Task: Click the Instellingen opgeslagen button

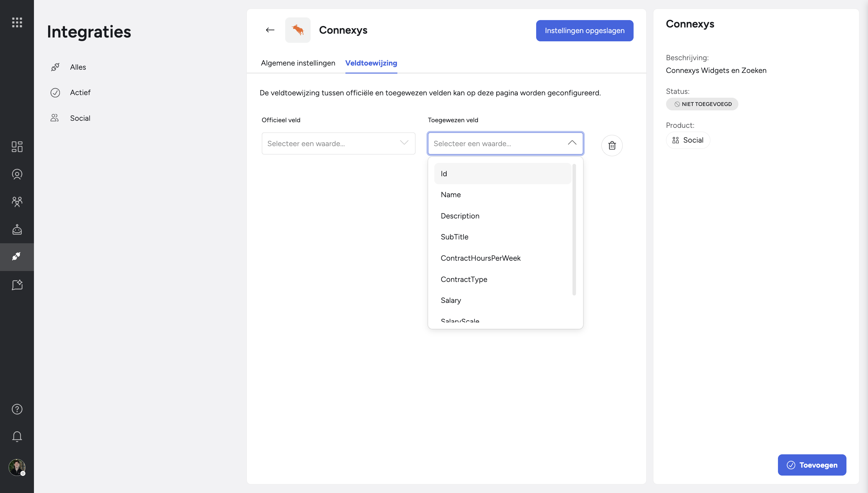Action: click(x=585, y=30)
